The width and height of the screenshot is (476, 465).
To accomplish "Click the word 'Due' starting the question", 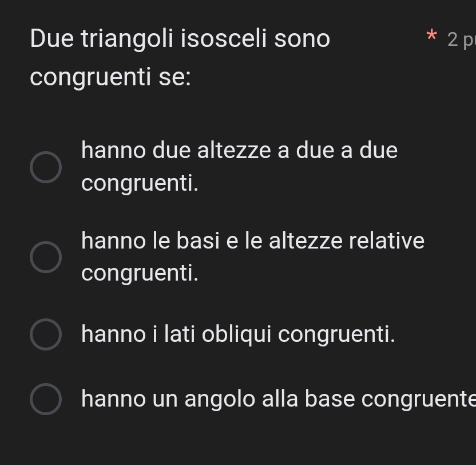I will (53, 39).
